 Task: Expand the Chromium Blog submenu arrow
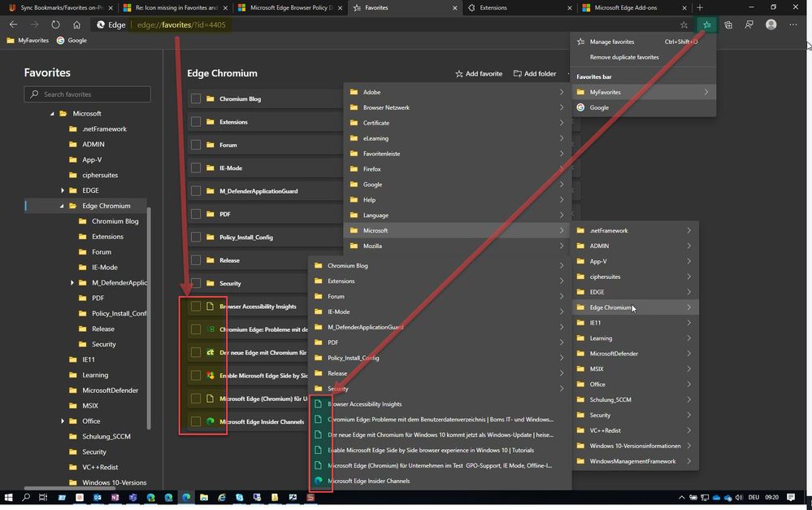click(562, 265)
